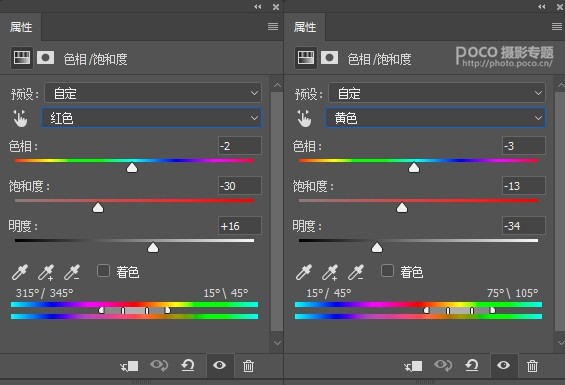Image resolution: width=565 pixels, height=385 pixels.
Task: Open 黄色 channel dropdown
Action: pyautogui.click(x=435, y=118)
